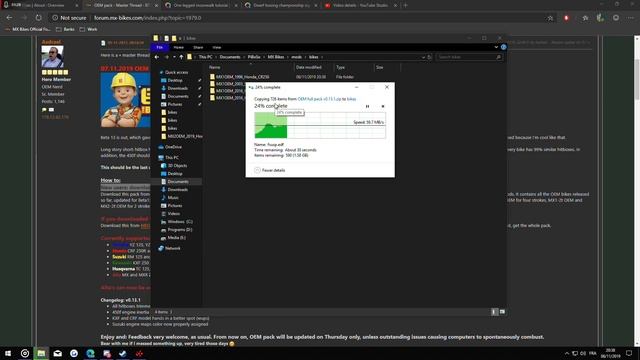640x360 pixels.
Task: Open MX Bikes Official Forum bookmark
Action: pos(28,29)
